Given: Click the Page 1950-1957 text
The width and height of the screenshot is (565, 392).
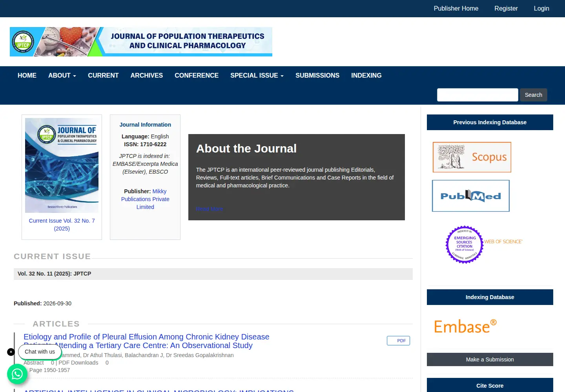Looking at the screenshot, I should point(50,370).
